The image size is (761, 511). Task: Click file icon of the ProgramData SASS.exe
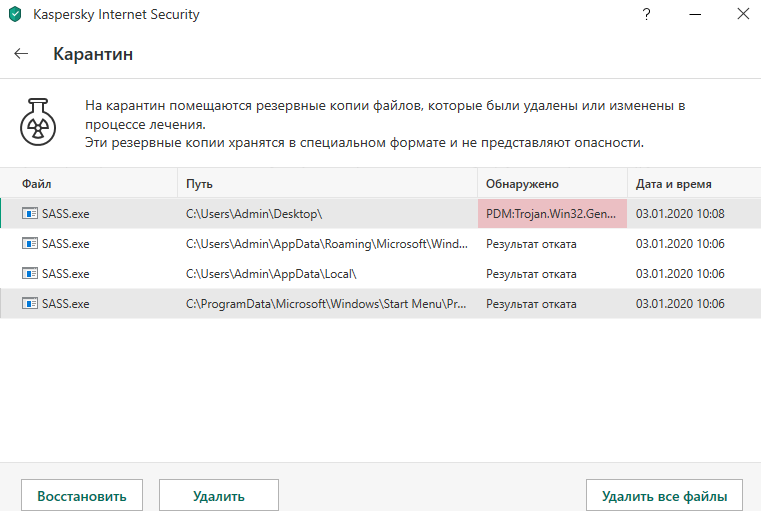[x=30, y=304]
